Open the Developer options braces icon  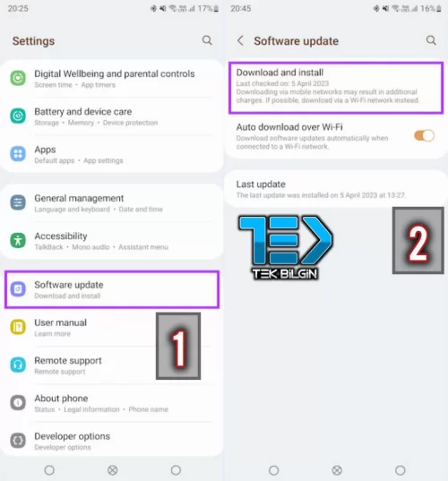click(x=18, y=441)
